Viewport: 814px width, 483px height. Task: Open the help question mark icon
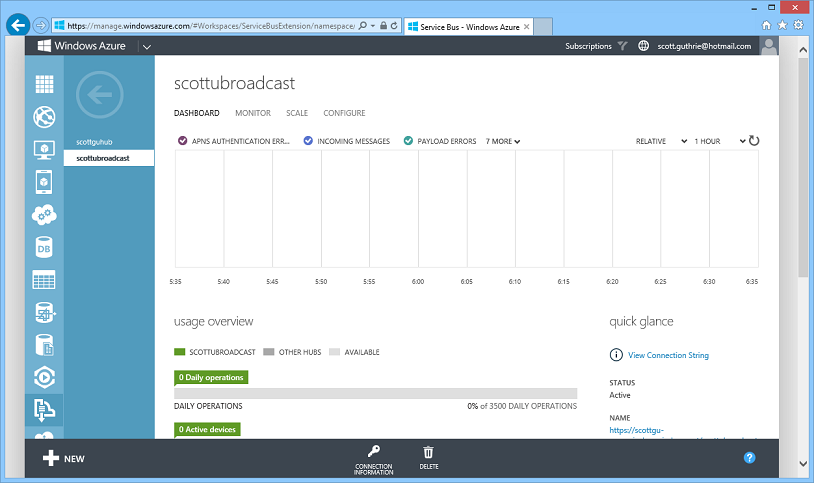click(749, 458)
